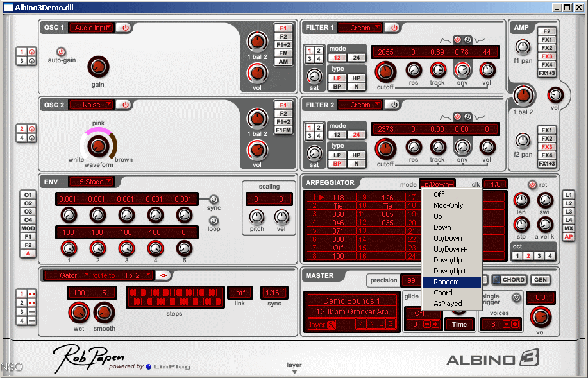The width and height of the screenshot is (588, 378).
Task: Toggle arpeggiator ret switch
Action: 532,184
